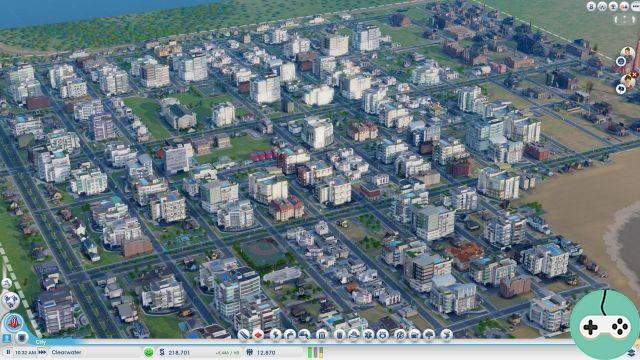Click the bulldozer demolish tool
The width and height of the screenshot is (640, 360).
tap(10, 300)
